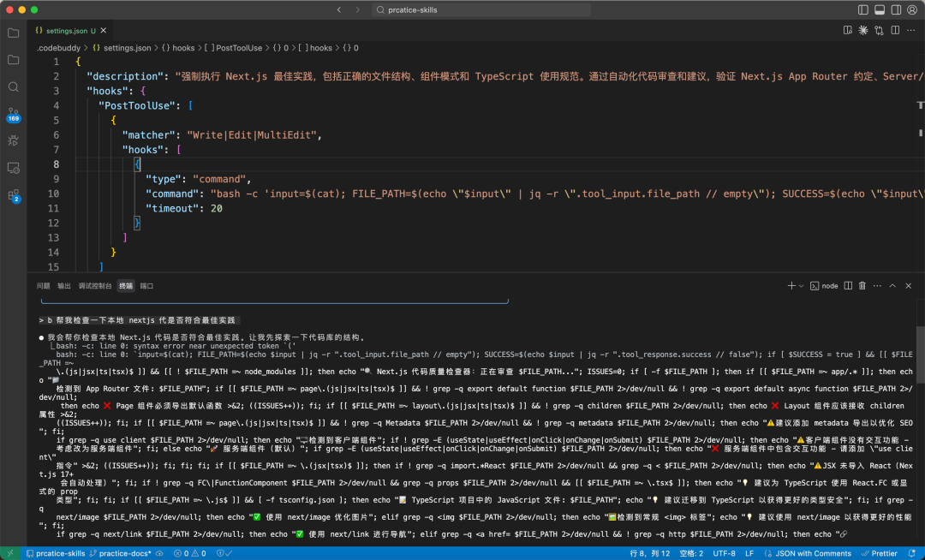The width and height of the screenshot is (925, 560).
Task: Close the terminal panel with X
Action: 909,285
